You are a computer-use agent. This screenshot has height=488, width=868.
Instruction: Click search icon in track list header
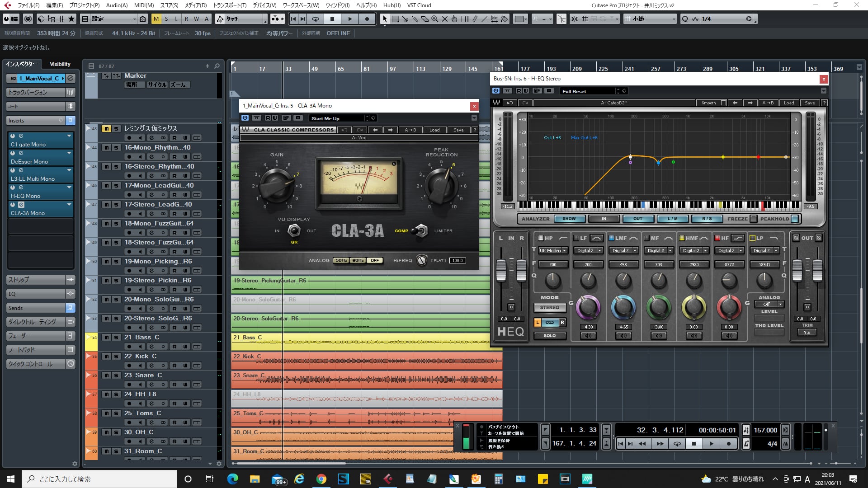coord(217,66)
